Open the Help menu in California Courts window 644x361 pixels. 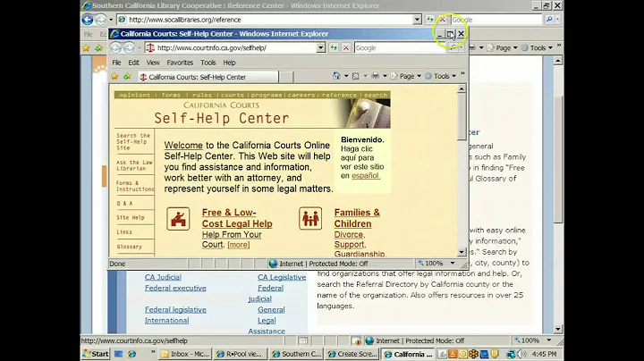point(229,63)
